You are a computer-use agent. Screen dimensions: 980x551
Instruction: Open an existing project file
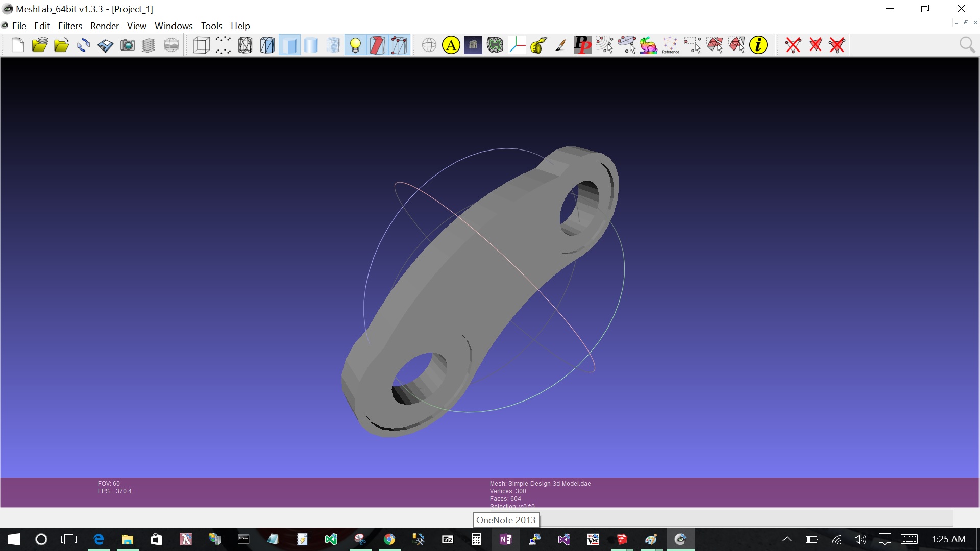[39, 45]
